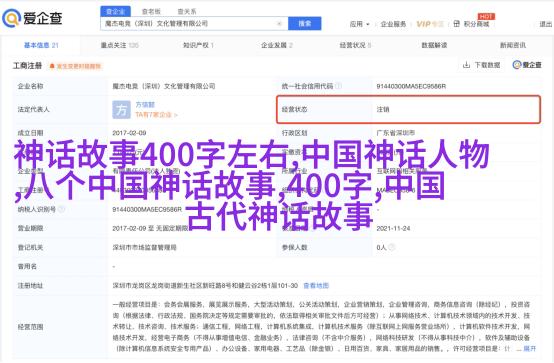Select the company name in the 企业名称 row

point(164,86)
